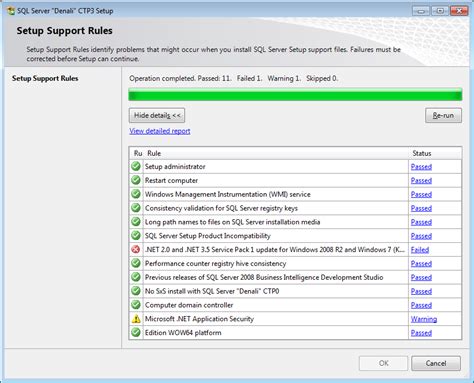Click yellow warning icon beside Microsoft .NET Application Security
This screenshot has width=474, height=383.
[136, 319]
